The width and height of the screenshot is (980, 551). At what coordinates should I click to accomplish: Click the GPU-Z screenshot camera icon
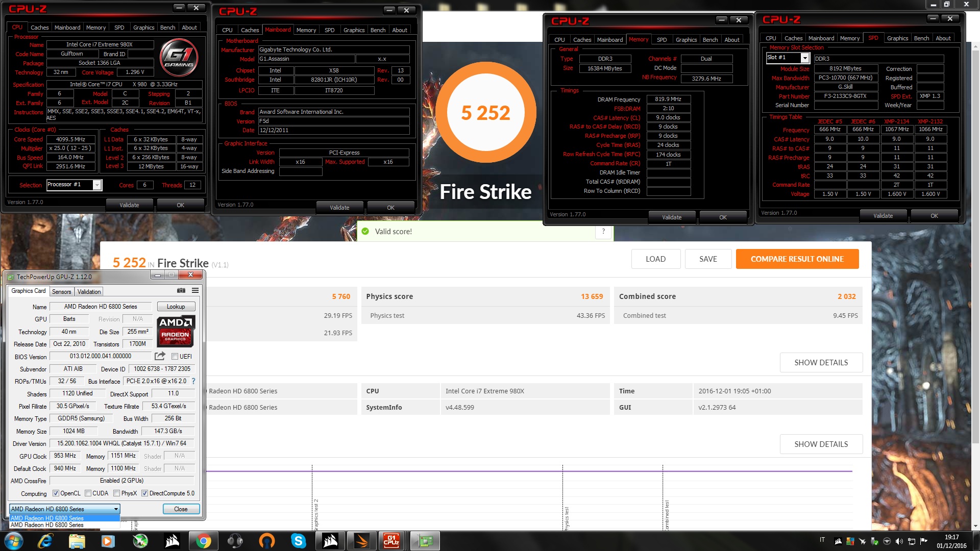pyautogui.click(x=181, y=291)
